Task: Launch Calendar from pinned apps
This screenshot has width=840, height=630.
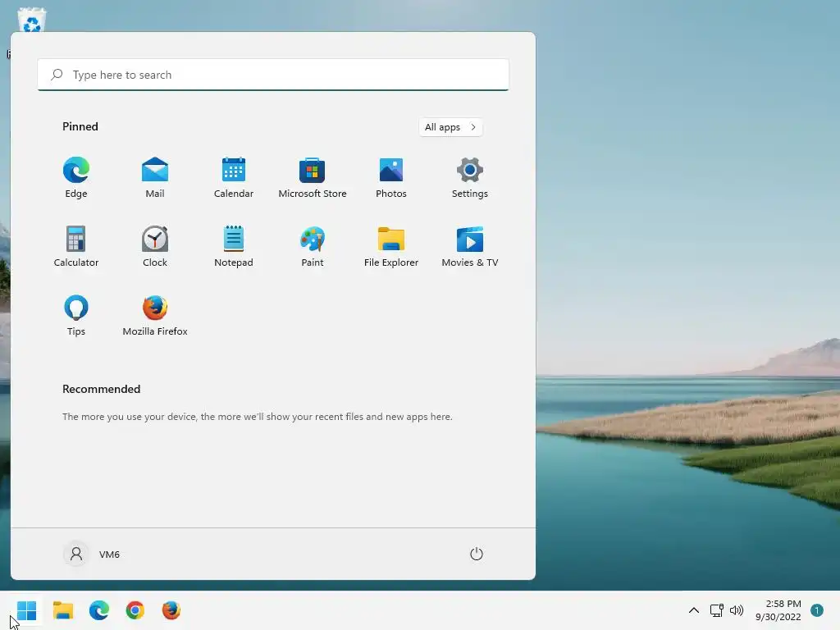Action: [234, 178]
